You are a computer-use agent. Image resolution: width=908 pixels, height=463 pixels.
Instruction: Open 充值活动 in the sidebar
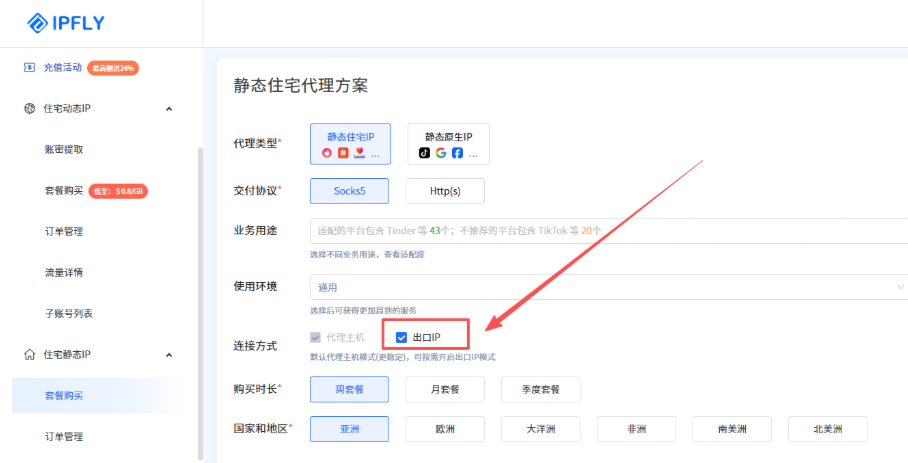tap(63, 68)
